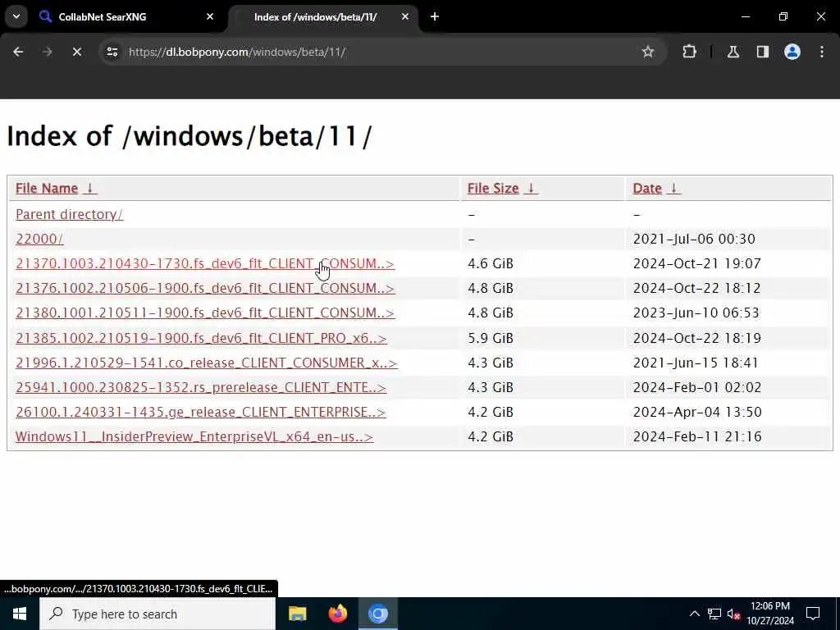Toggle the browser side panel
Viewport: 840px width, 630px height.
[763, 52]
